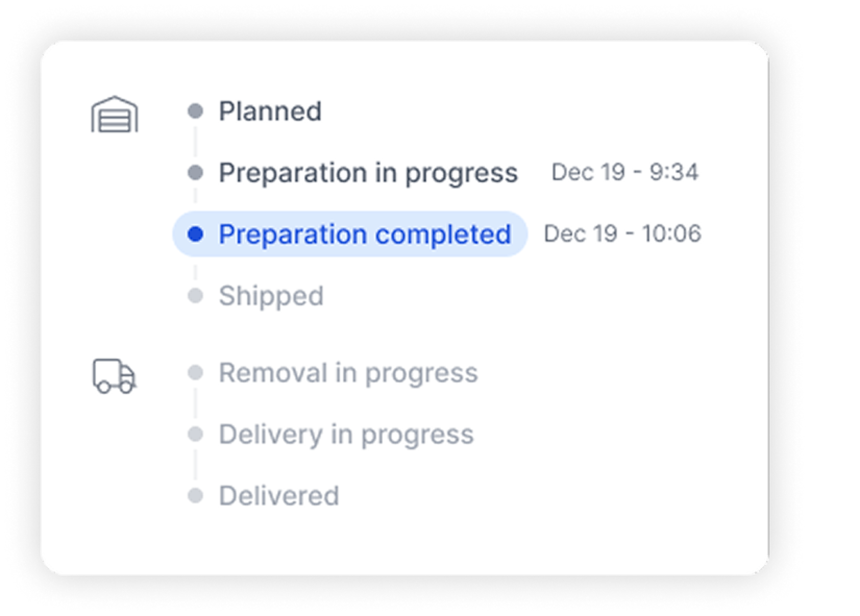This screenshot has width=860, height=616.
Task: Click the delivery truck icon
Action: pos(115,376)
